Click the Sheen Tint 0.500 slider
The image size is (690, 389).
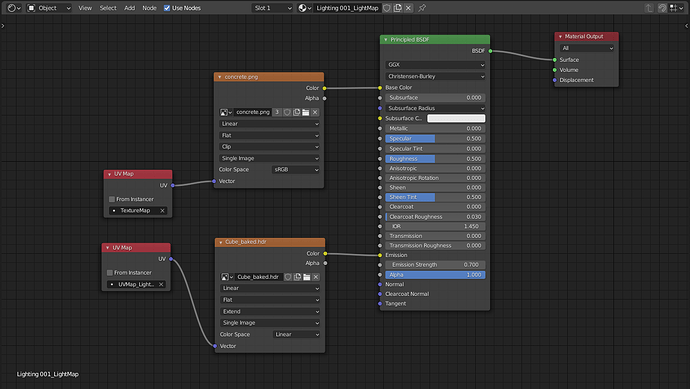pyautogui.click(x=435, y=197)
